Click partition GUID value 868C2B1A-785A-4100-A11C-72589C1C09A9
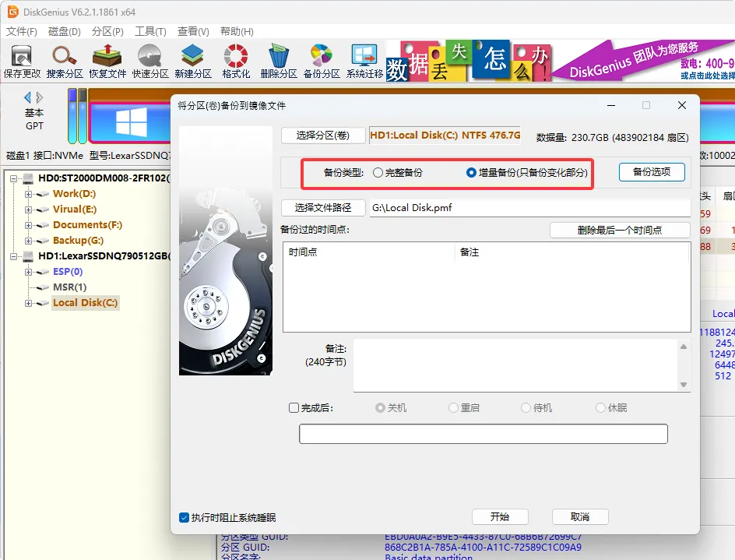The image size is (735, 560). [483, 548]
